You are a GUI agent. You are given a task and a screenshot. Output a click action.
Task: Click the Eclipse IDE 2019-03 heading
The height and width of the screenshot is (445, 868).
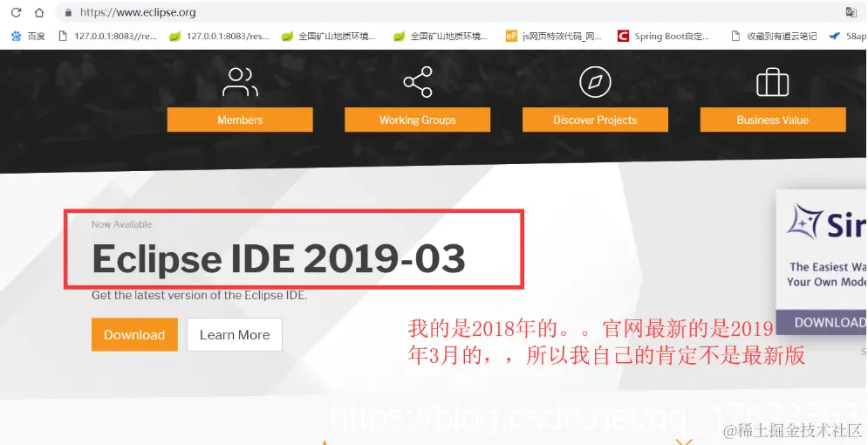pyautogui.click(x=278, y=258)
